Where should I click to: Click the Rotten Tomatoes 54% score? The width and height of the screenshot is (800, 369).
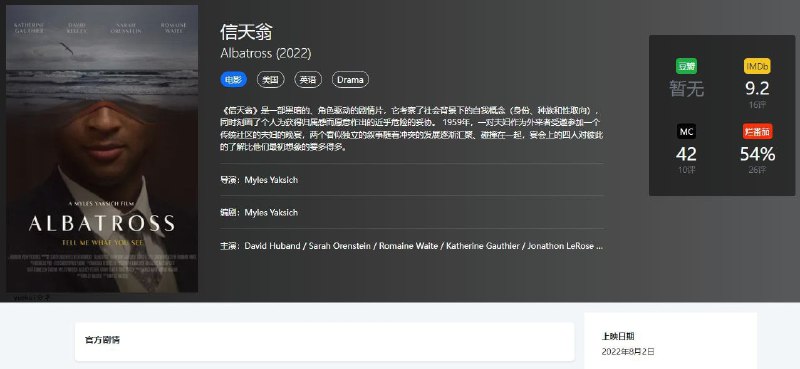click(758, 154)
